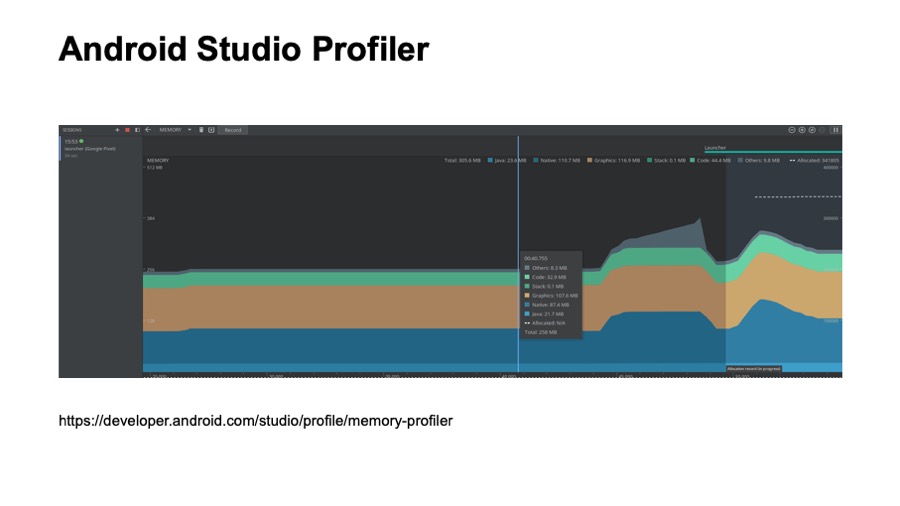Collapse the Sessions sidebar panel
Viewport: 900px width, 506px height.
[x=137, y=130]
